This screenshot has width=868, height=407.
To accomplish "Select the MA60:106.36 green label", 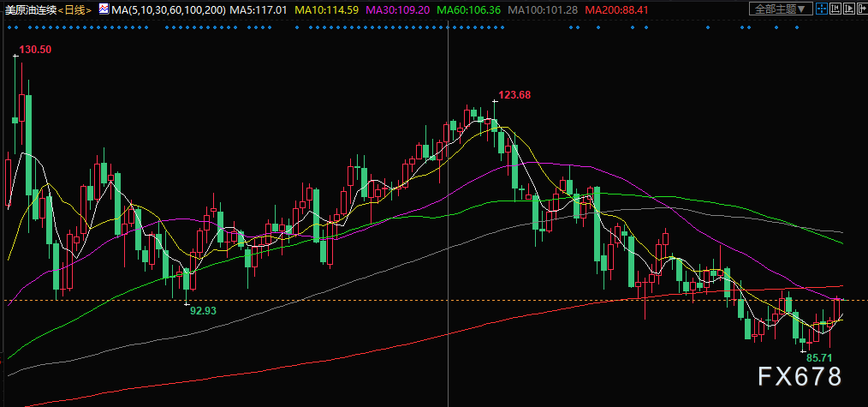I will 469,9.
